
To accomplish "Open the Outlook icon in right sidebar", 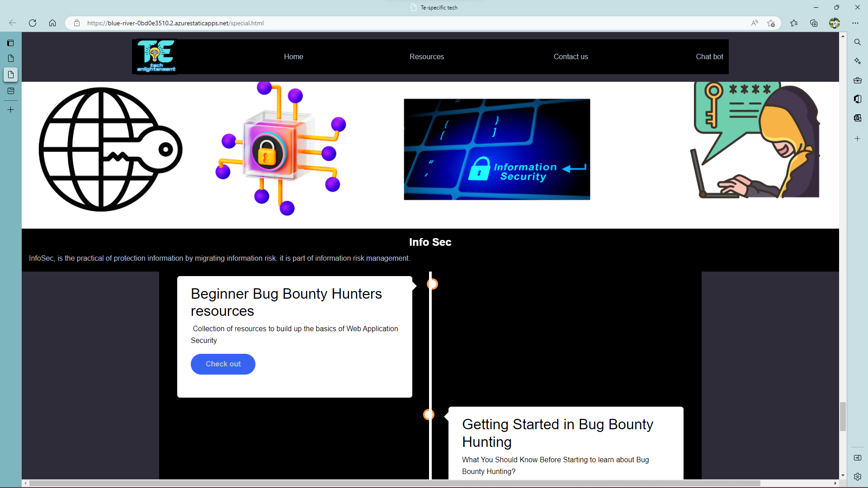I will point(857,118).
